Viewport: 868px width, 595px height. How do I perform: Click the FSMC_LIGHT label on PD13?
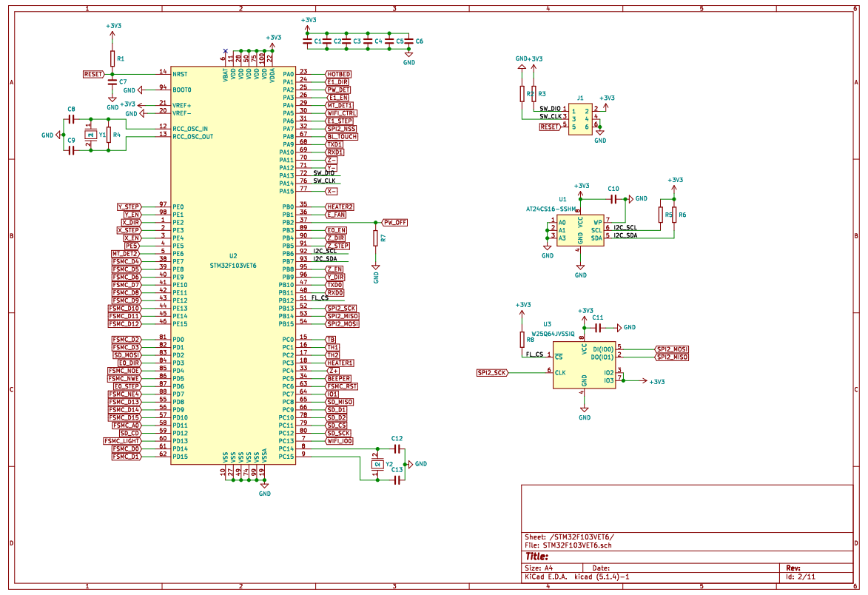[122, 441]
